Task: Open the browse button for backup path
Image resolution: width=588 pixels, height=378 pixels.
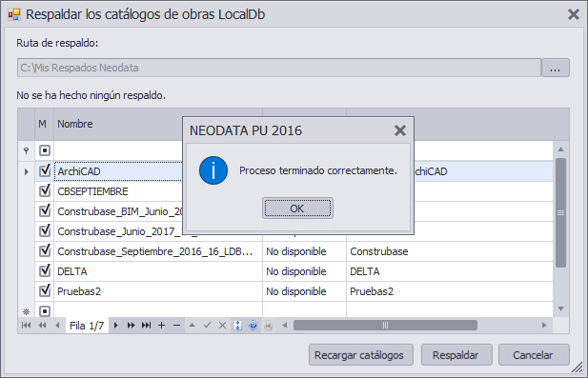Action: coord(555,68)
